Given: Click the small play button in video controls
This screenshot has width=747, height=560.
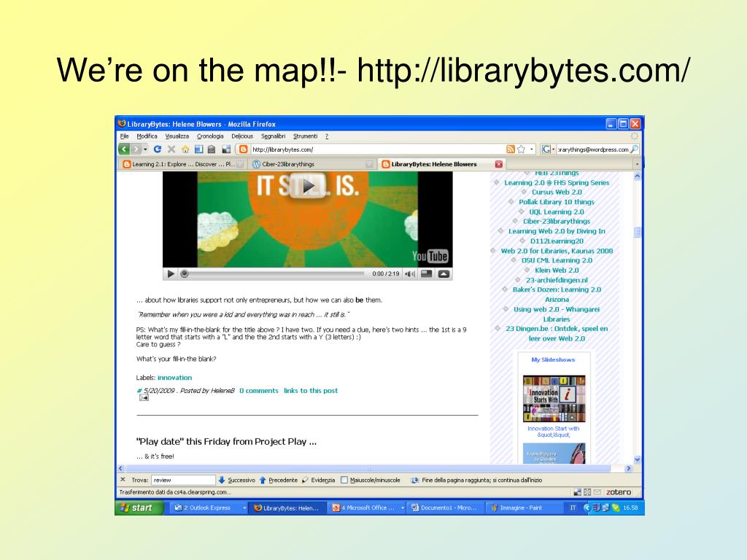Looking at the screenshot, I should click(x=171, y=274).
